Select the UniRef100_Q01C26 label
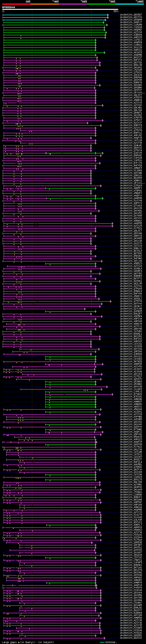This screenshot has width=146, height=644. (x=131, y=47)
